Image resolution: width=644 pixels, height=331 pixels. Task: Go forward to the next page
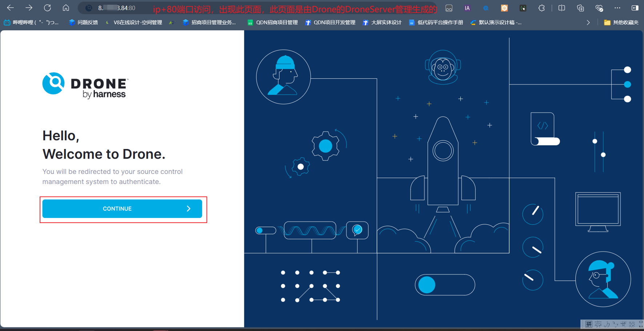(29, 8)
